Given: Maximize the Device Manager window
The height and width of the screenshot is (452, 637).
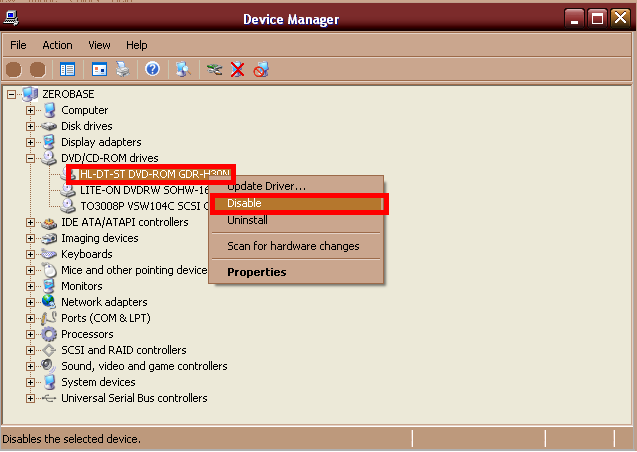Looking at the screenshot, I should 597,18.
